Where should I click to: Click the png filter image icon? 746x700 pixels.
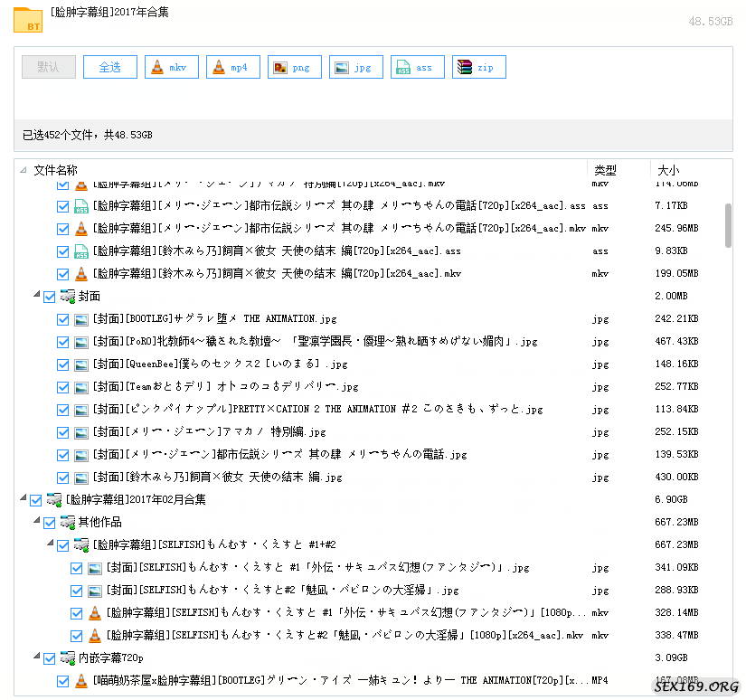[x=280, y=68]
